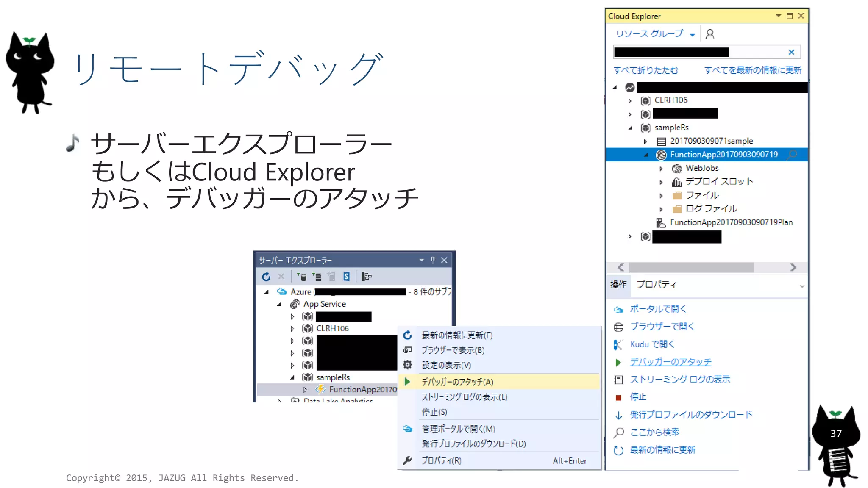Expand the ファイル node in Cloud Explorer
This screenshot has width=868, height=488.
coord(661,196)
